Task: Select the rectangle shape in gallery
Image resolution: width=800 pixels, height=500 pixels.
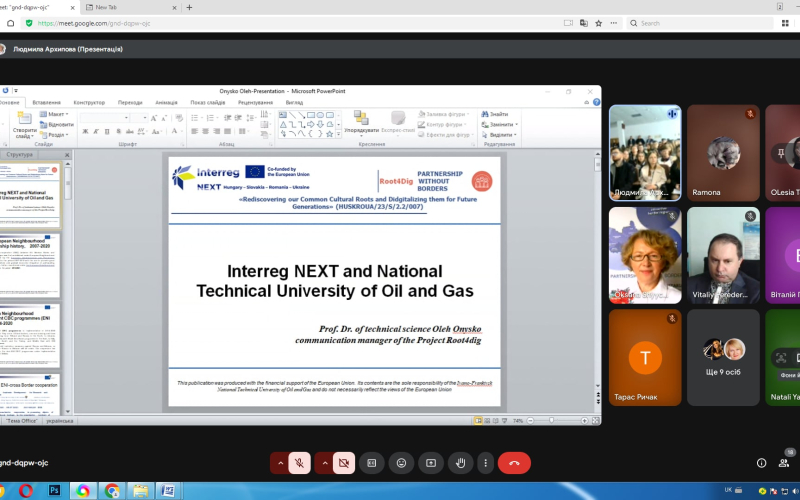Action: point(311,115)
